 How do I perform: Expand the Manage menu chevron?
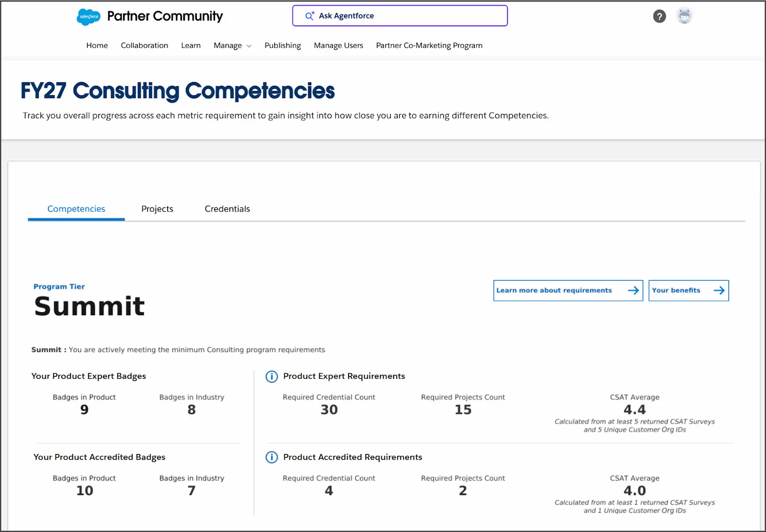[249, 46]
